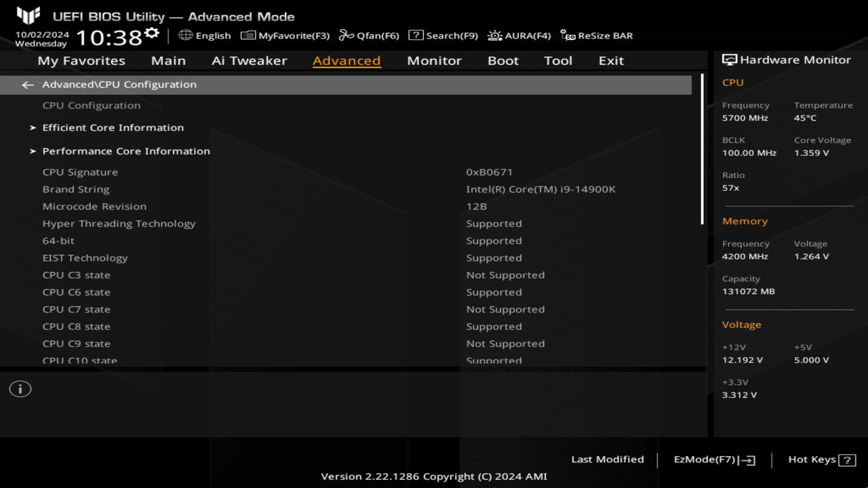Switch to Main tab
This screenshot has width=868, height=488.
tap(168, 60)
